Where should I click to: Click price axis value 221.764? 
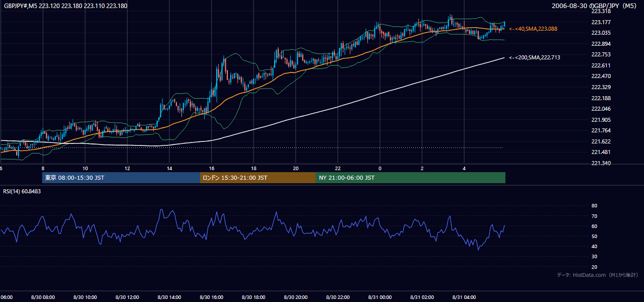coord(601,130)
